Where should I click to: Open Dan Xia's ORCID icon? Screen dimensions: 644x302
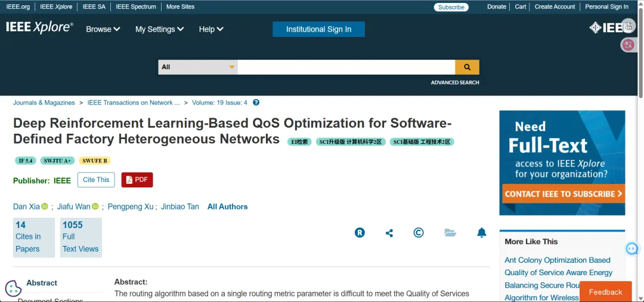pos(45,207)
